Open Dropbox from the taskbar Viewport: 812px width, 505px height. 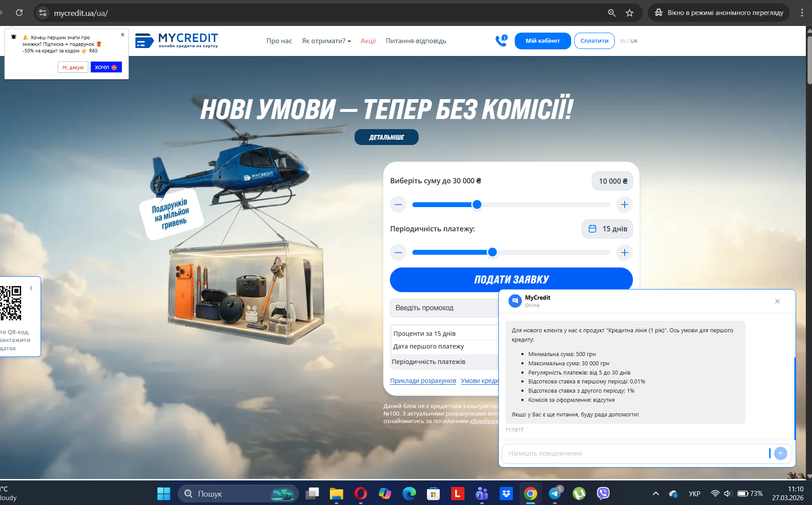click(506, 494)
